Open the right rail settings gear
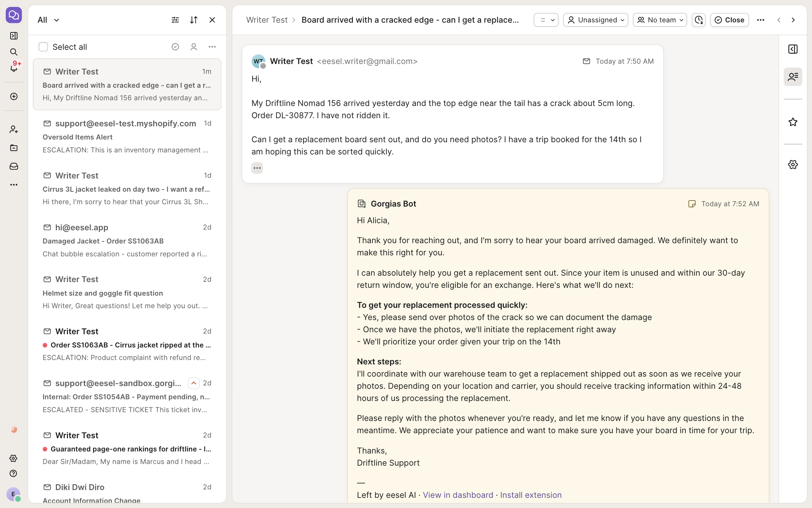Screen dimensions: 812x508 [x=793, y=165]
